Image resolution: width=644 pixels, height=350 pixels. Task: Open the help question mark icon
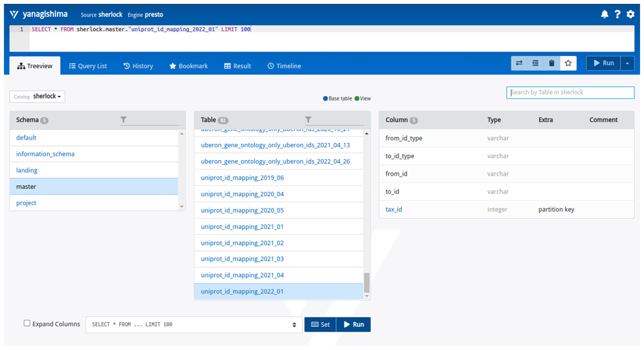click(x=617, y=14)
